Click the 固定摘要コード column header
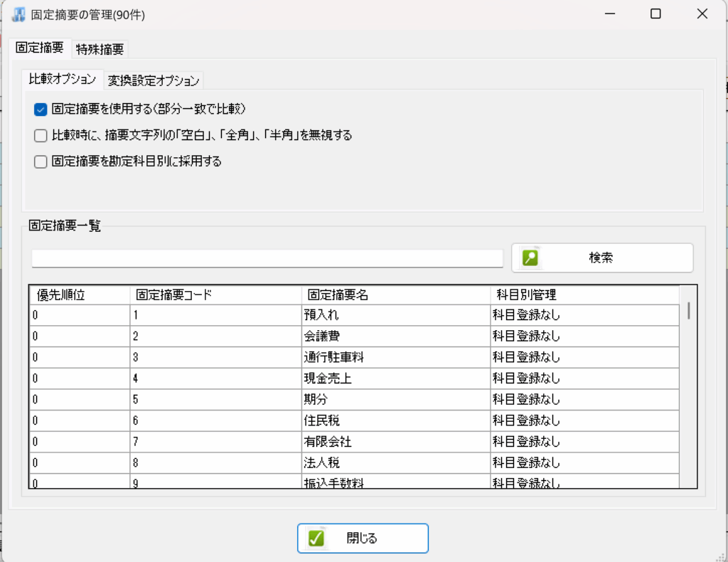This screenshot has width=728, height=562. point(174,295)
